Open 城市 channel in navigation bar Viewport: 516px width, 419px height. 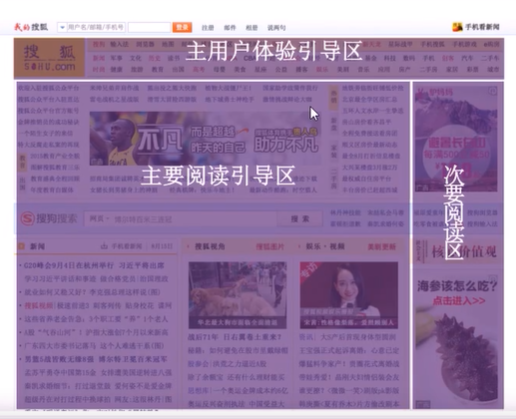[493, 69]
